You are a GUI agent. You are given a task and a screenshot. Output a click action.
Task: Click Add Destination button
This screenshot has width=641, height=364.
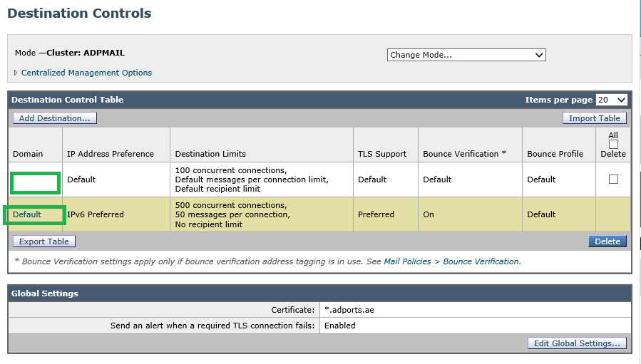pyautogui.click(x=55, y=118)
